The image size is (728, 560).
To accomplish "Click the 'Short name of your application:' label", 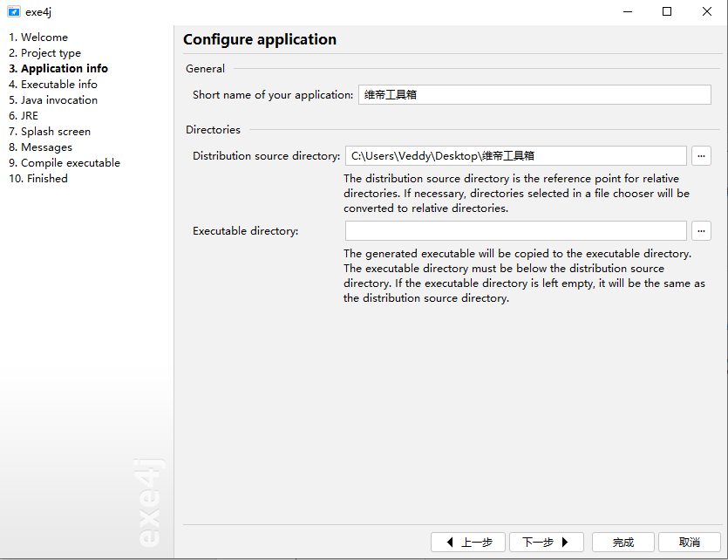I will (273, 95).
